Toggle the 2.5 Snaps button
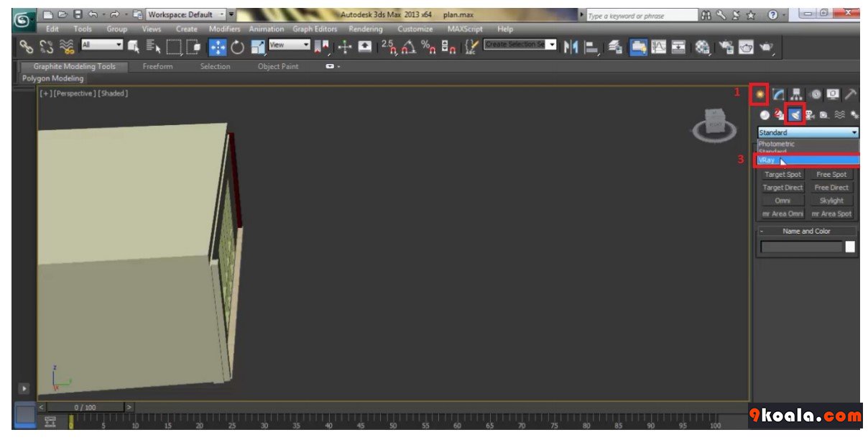This screenshot has width=868, height=440. click(x=389, y=47)
